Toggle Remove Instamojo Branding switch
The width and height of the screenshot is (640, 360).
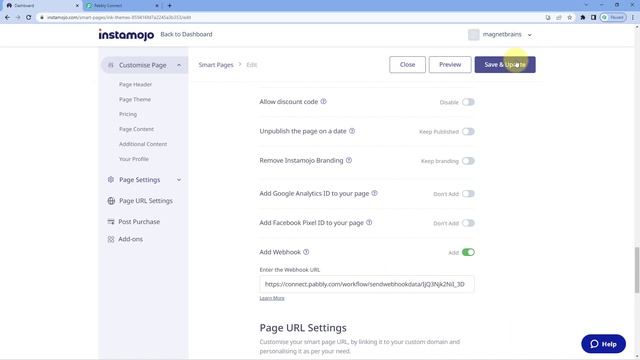point(468,161)
